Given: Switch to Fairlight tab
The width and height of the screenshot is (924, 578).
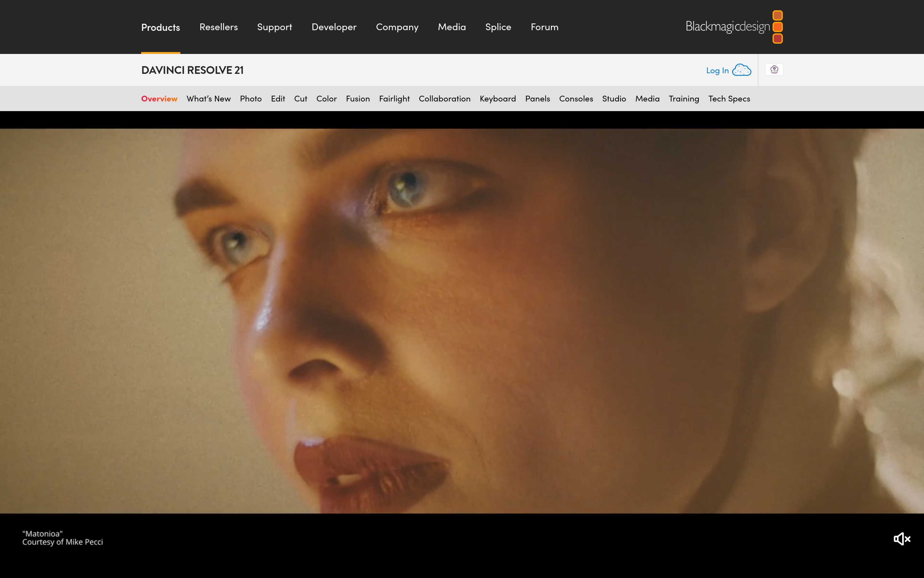Looking at the screenshot, I should (x=394, y=99).
